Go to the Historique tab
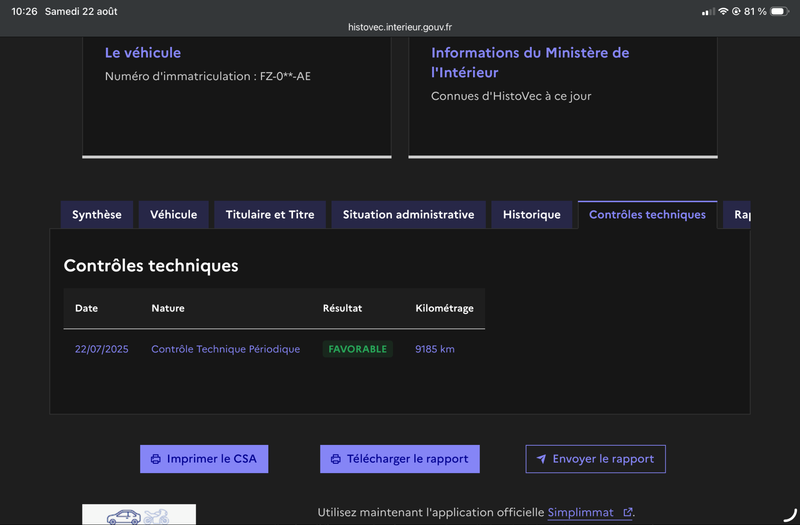Image resolution: width=800 pixels, height=525 pixels. pyautogui.click(x=532, y=215)
